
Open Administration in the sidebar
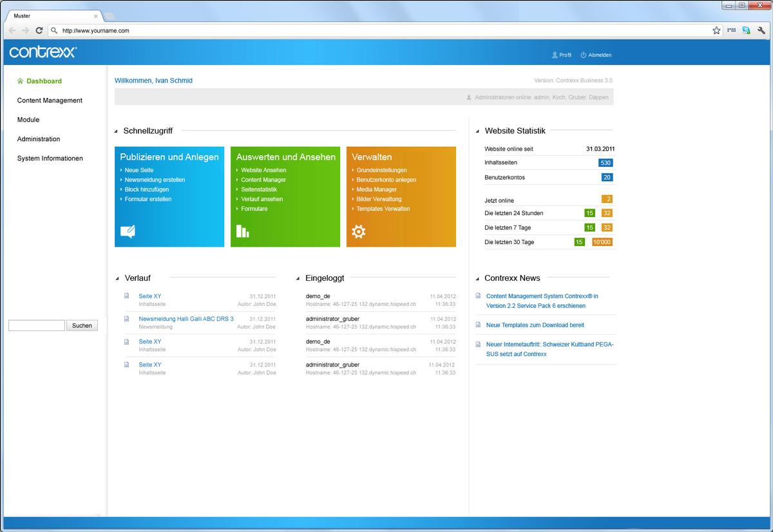39,139
